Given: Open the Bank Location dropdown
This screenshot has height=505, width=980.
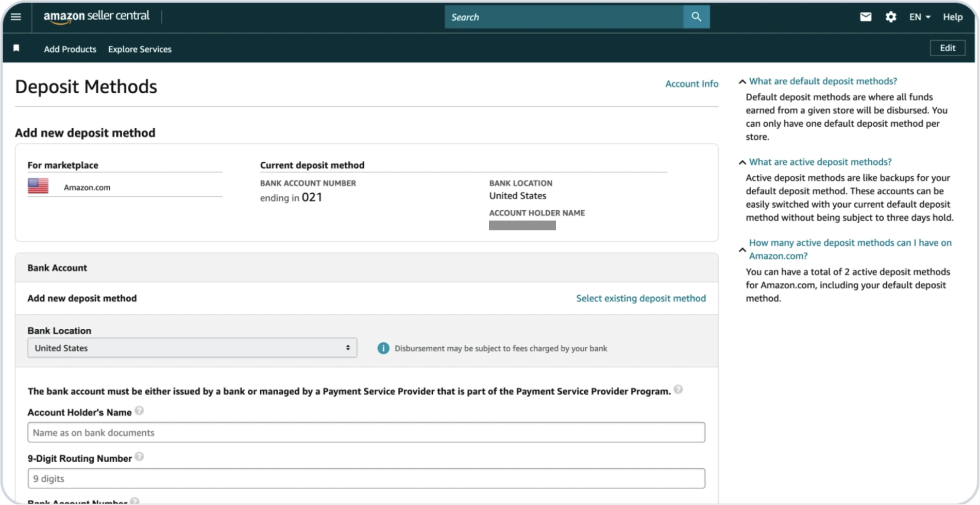Looking at the screenshot, I should point(192,348).
